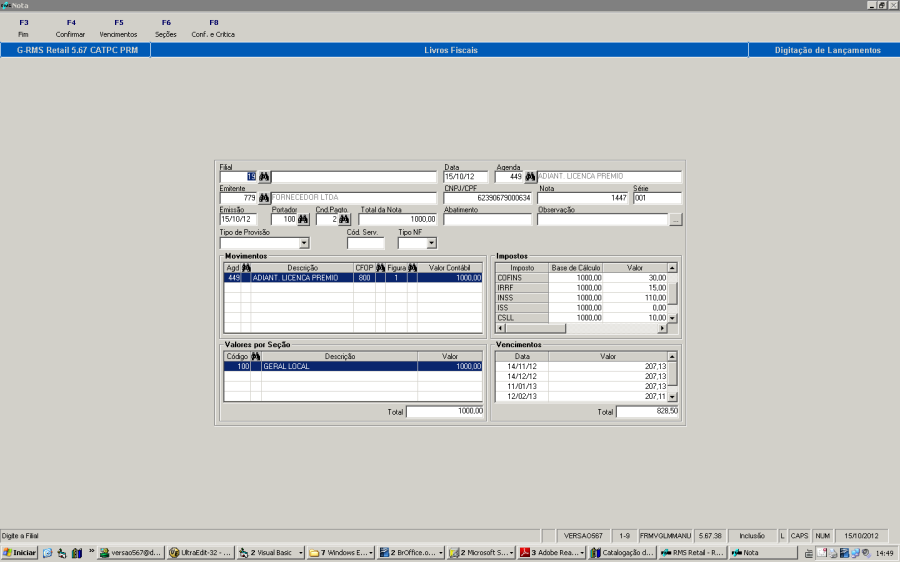Select ADIANT. LICENCA PREMIO row in Movimentos
This screenshot has height=562, width=900.
[x=353, y=278]
